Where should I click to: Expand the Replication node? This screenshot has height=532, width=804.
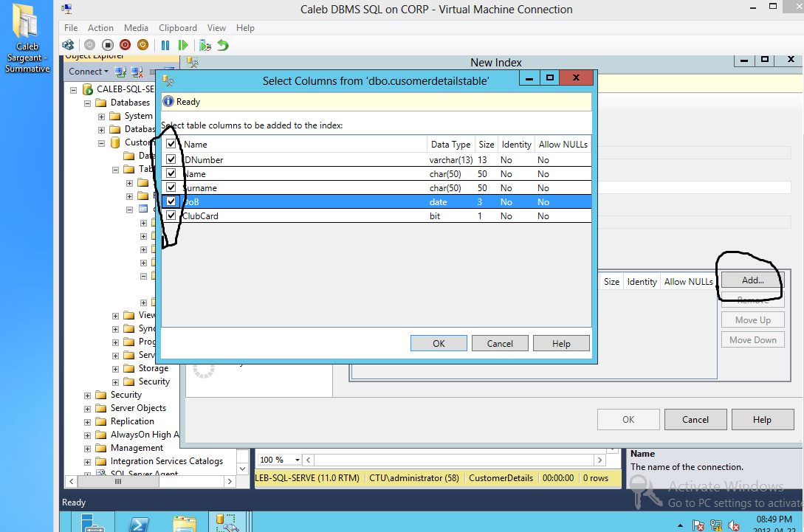(87, 422)
